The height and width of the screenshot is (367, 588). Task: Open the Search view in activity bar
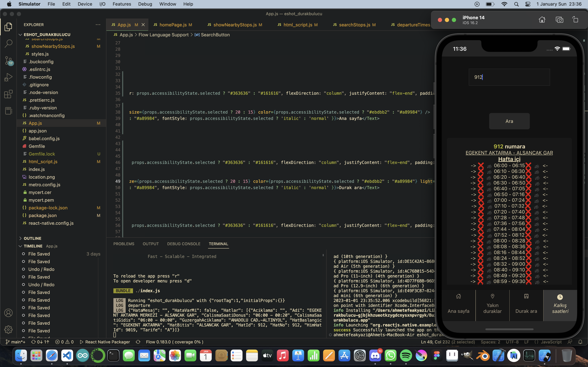pos(9,44)
